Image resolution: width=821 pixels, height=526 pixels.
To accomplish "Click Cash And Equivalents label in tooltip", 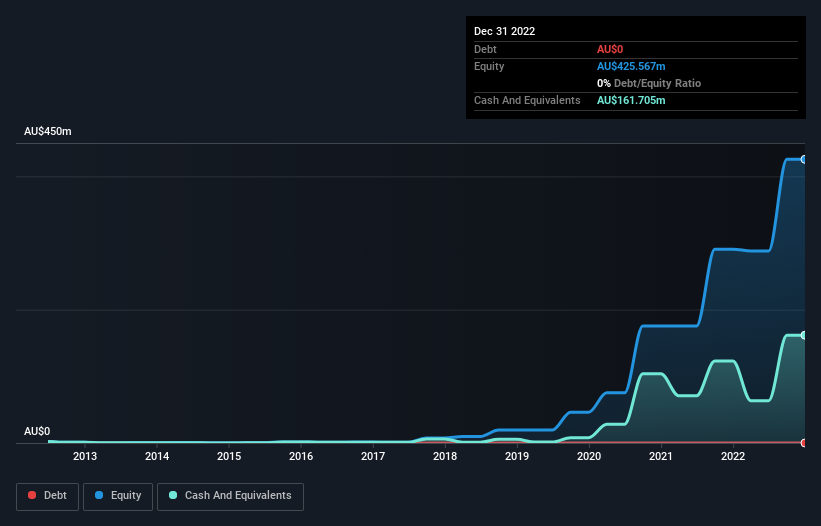I will coord(527,100).
